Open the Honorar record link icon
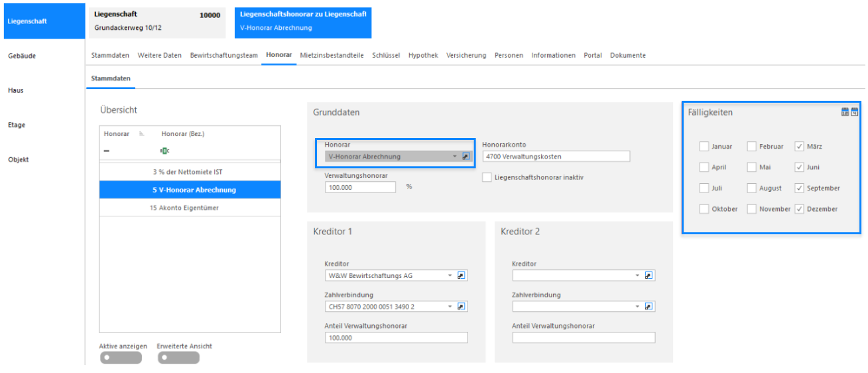The width and height of the screenshot is (868, 373). (465, 157)
